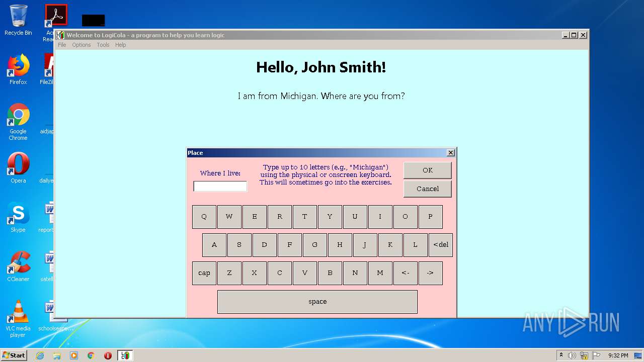Tap the F key on onscreen keyboard
The width and height of the screenshot is (644, 362).
pyautogui.click(x=290, y=245)
